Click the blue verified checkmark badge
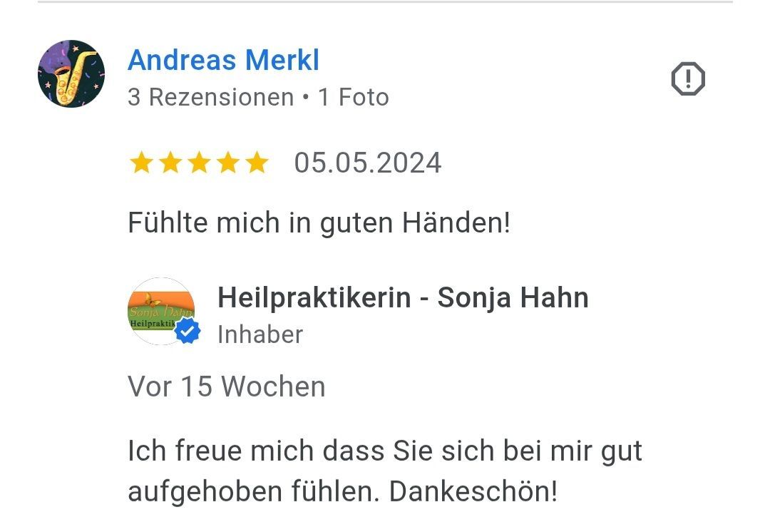 tap(188, 331)
